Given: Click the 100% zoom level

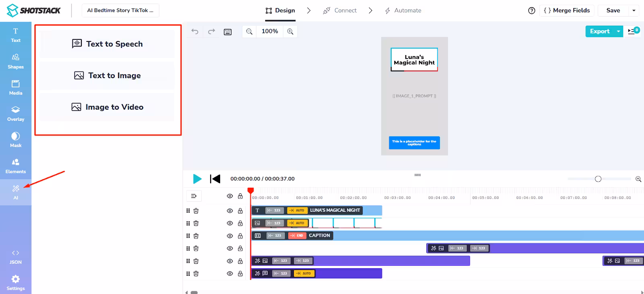Looking at the screenshot, I should pos(270,31).
